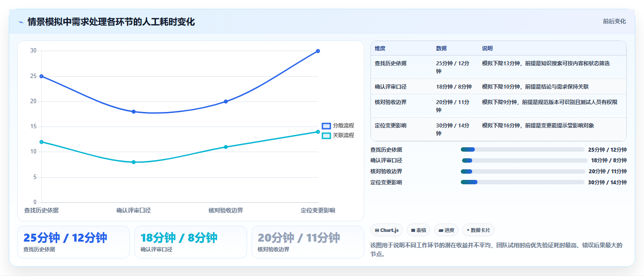Click the y-axis value 0
This screenshot has height=276, width=644.
point(35,202)
